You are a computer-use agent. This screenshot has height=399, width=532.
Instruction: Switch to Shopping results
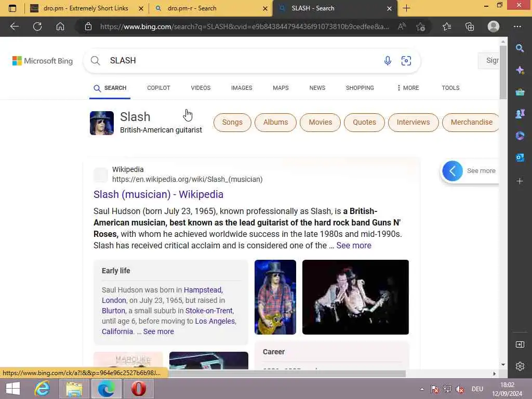pyautogui.click(x=360, y=88)
